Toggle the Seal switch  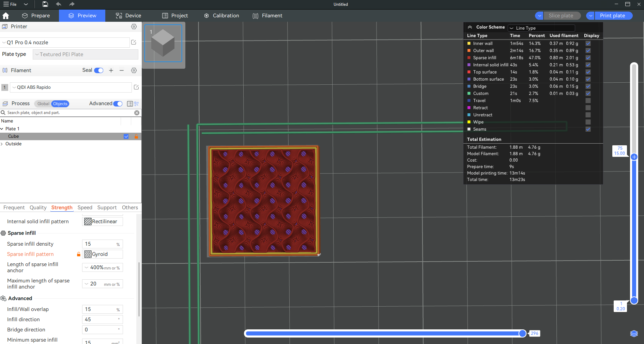[x=99, y=70]
